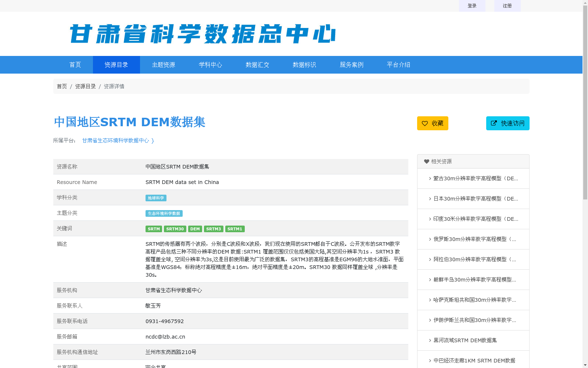Click the SRTM1 keyword tag
Screen dimensions: 588x368
pyautogui.click(x=235, y=229)
